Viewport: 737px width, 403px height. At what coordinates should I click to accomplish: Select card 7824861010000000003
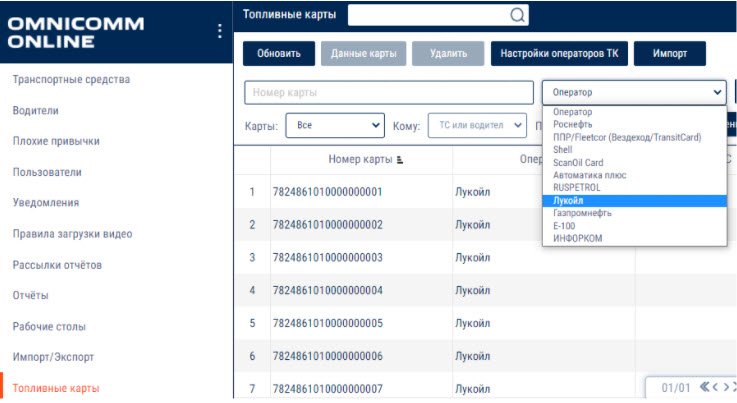pyautogui.click(x=328, y=258)
